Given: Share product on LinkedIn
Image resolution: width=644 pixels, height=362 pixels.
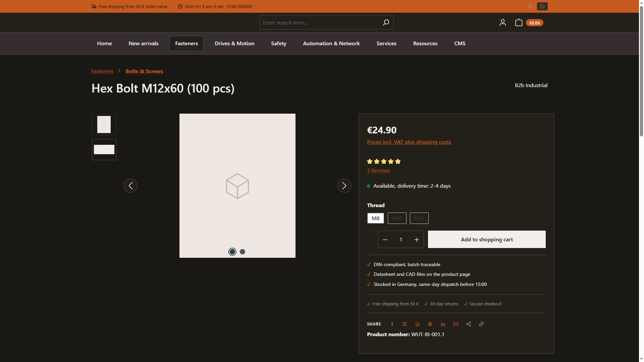Looking at the screenshot, I should click(443, 324).
